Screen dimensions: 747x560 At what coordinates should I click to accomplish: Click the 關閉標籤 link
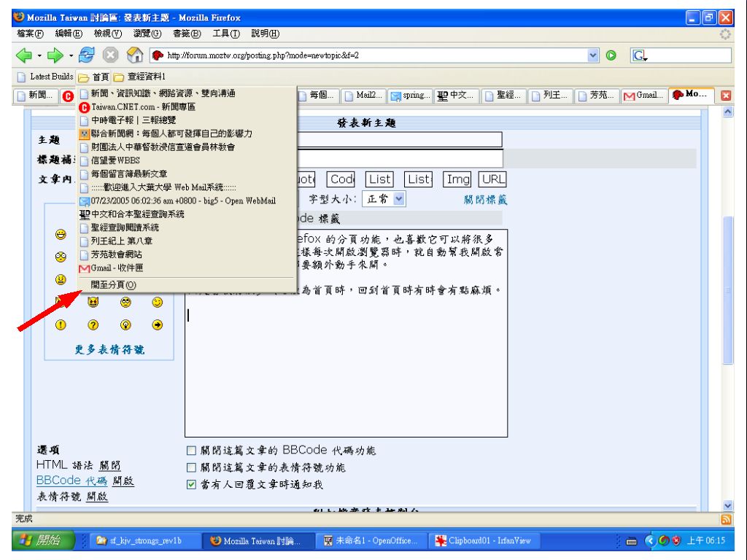[485, 200]
